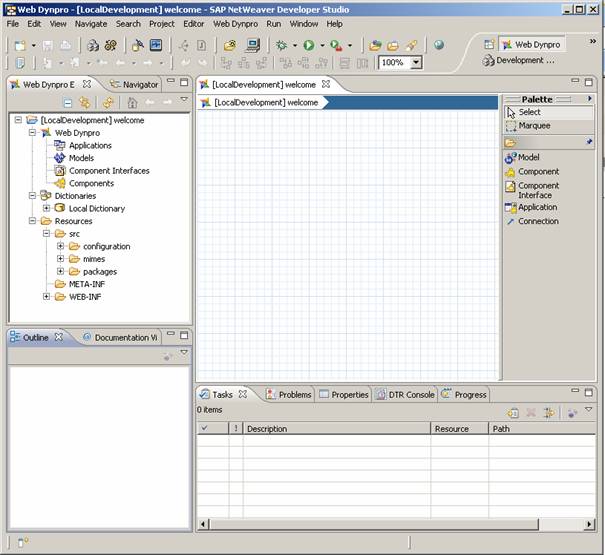This screenshot has width=605, height=555.
Task: Click the Collapse All icon in explorer
Action: coord(68,103)
